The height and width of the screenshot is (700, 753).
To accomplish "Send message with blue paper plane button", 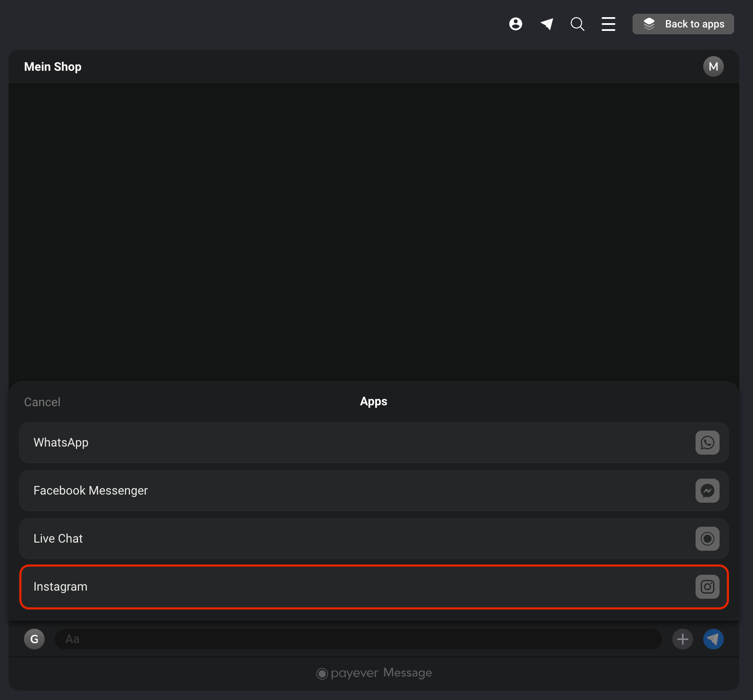I will 714,639.
